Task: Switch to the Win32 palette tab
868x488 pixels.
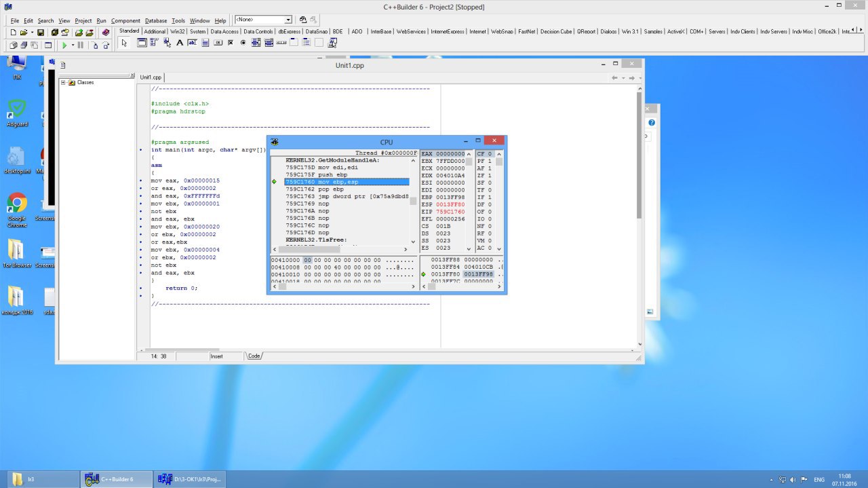Action: click(177, 31)
